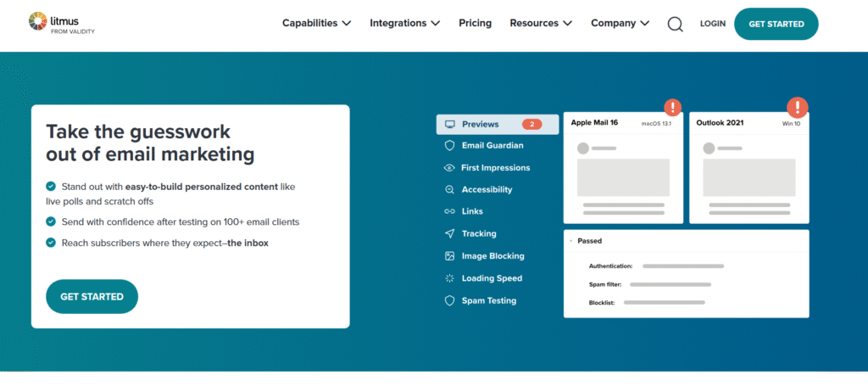
Task: Click the macOS 13.1 label
Action: tap(656, 123)
